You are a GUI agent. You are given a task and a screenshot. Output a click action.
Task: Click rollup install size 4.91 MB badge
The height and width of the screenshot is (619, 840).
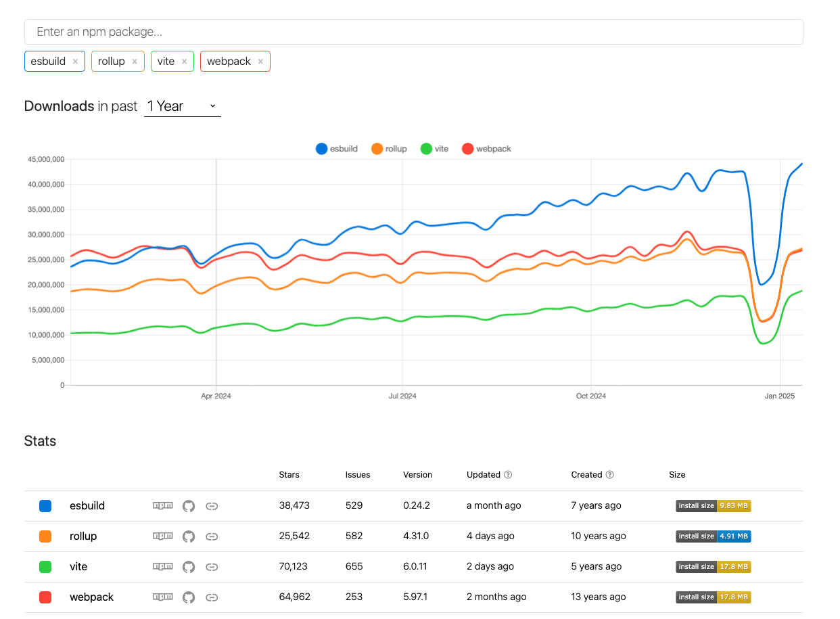pos(714,536)
